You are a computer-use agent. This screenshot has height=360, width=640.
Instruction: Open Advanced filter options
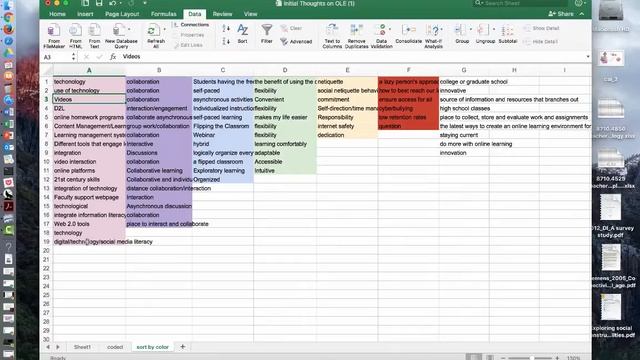[296, 42]
